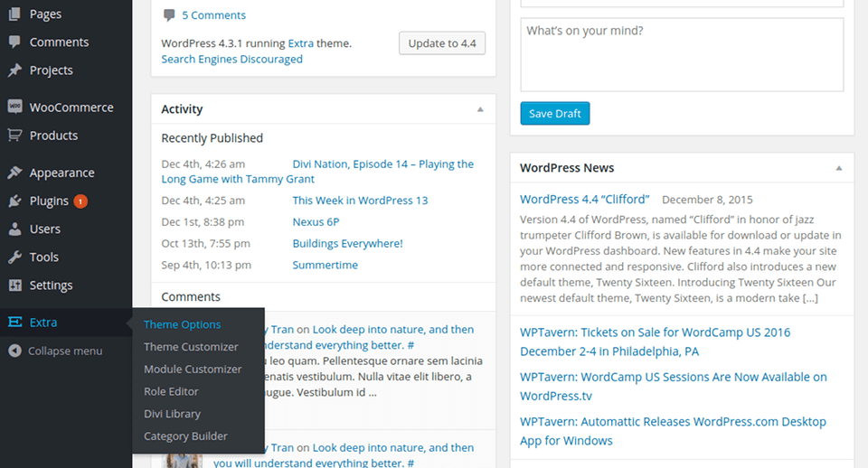Screen dimensions: 868x468
Task: Click the Tools wrench icon
Action: [x=14, y=257]
